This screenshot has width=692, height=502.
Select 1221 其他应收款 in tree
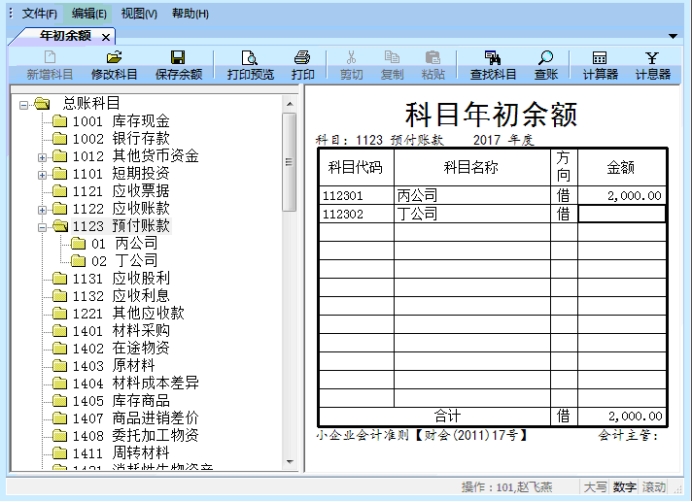pos(128,313)
